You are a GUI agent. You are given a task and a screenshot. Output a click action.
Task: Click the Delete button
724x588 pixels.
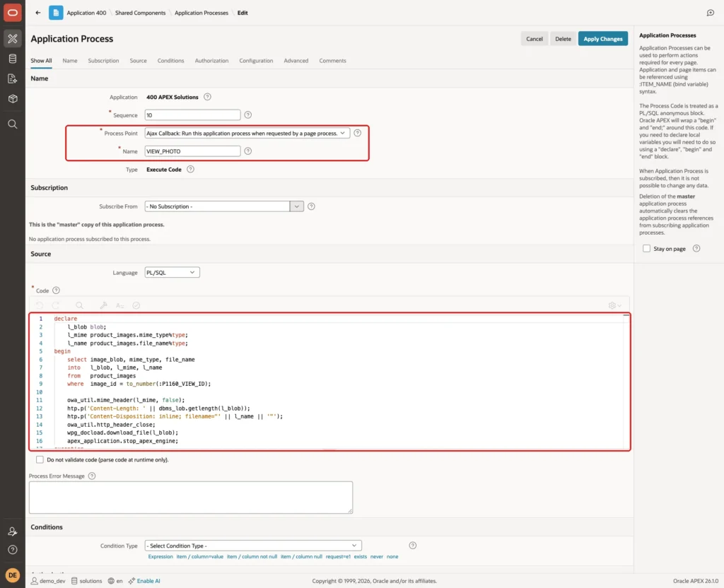click(x=563, y=39)
